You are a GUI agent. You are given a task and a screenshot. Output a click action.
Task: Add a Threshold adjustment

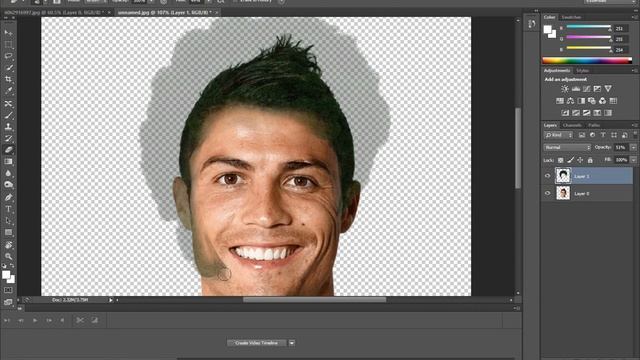[x=587, y=113]
